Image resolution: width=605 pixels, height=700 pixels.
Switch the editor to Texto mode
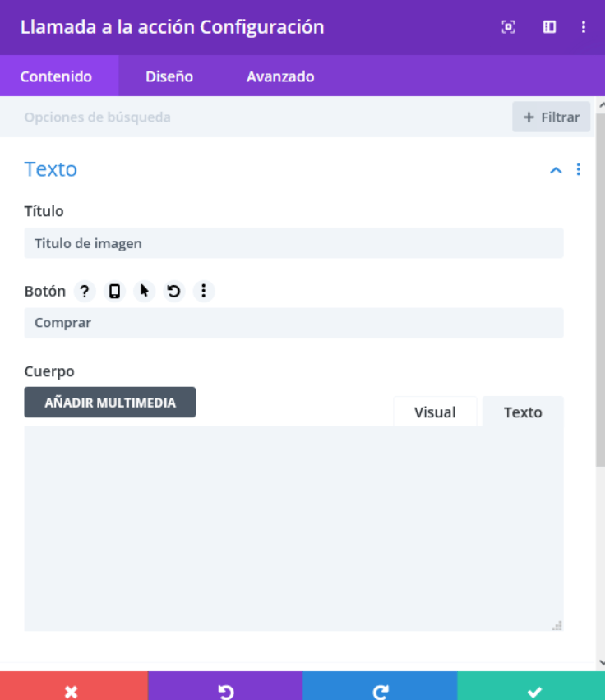[x=523, y=412]
